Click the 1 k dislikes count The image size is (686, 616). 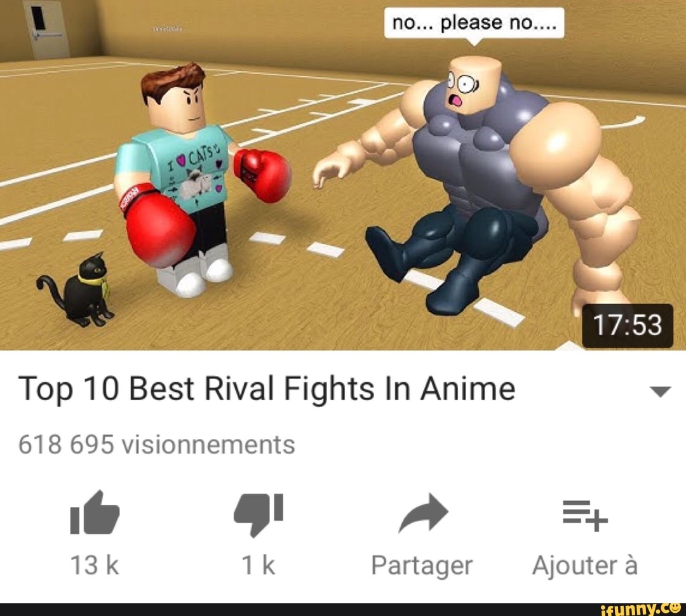tap(259, 565)
